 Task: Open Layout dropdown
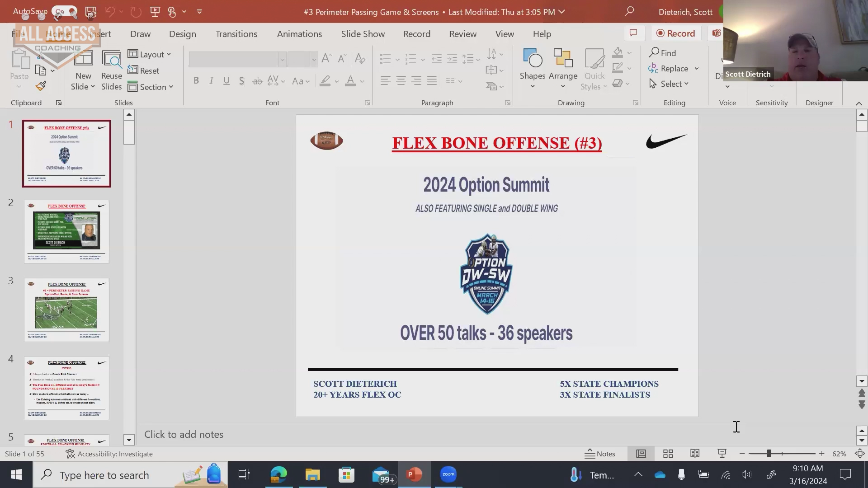click(x=150, y=54)
